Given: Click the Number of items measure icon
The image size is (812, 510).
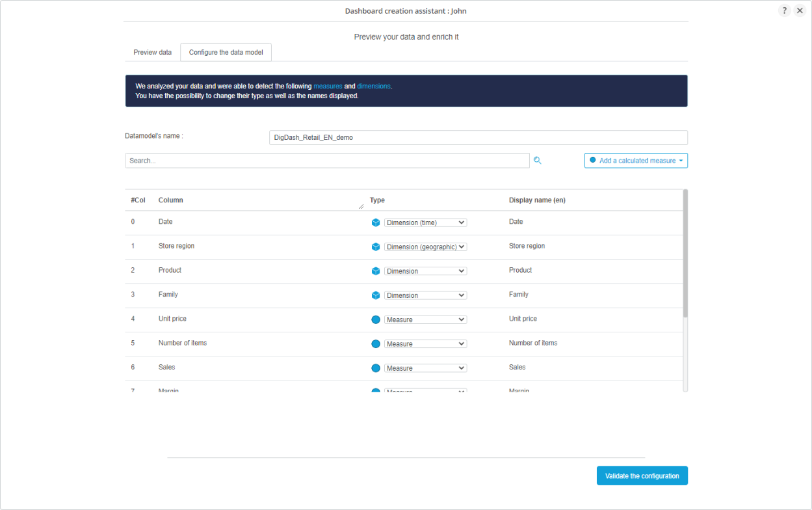Looking at the screenshot, I should [x=376, y=343].
